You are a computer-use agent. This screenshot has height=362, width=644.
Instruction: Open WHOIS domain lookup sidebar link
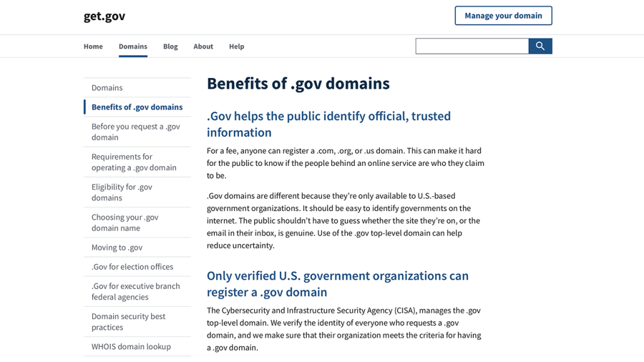click(x=137, y=346)
